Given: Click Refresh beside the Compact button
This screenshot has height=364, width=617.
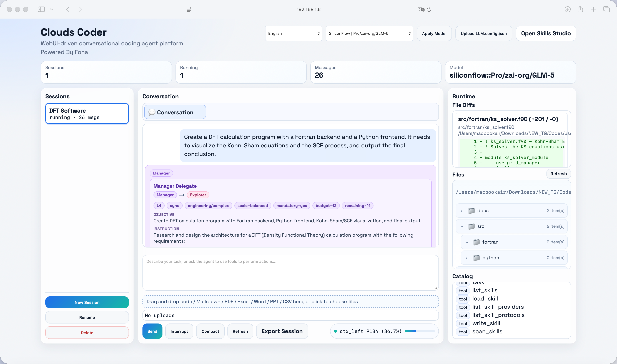Looking at the screenshot, I should 240,331.
